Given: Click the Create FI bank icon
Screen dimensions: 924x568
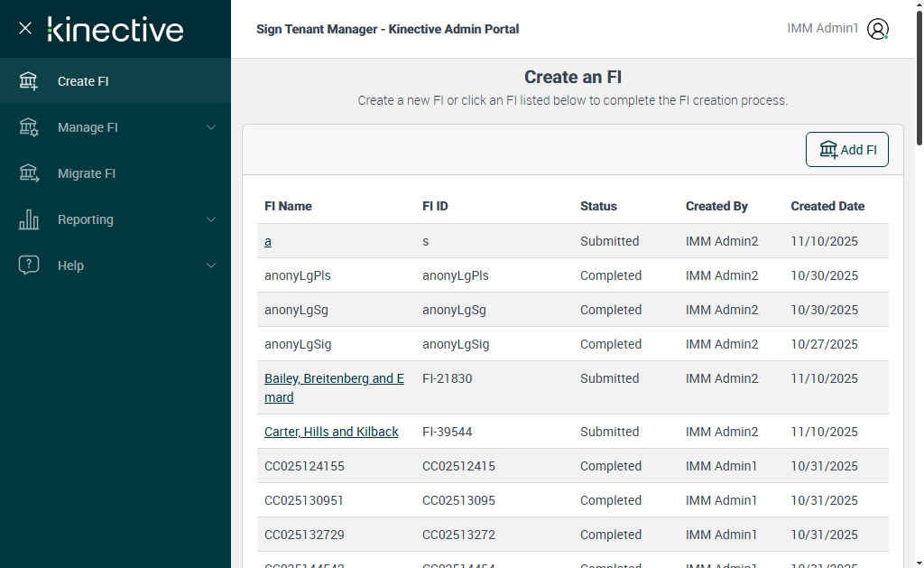Looking at the screenshot, I should point(29,81).
